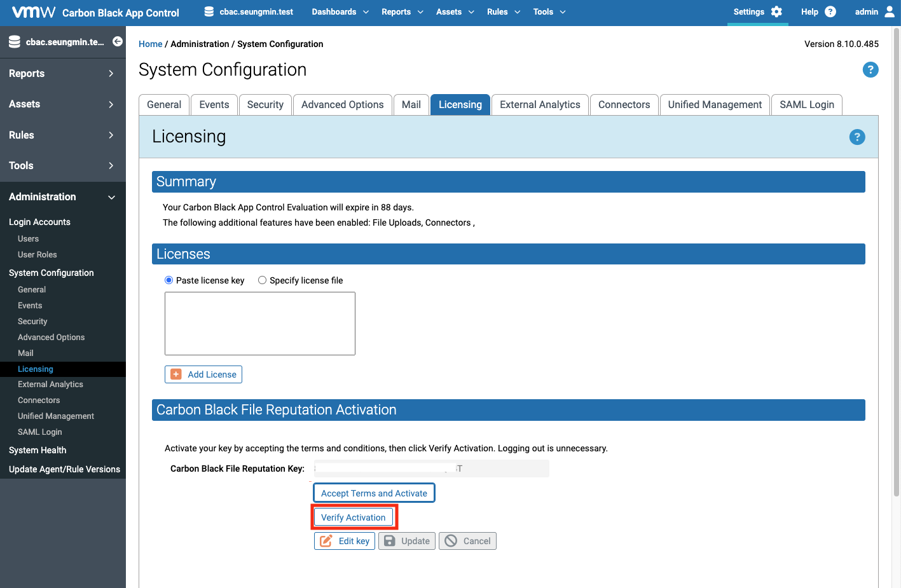Click the floppy disk icon on Update

390,541
